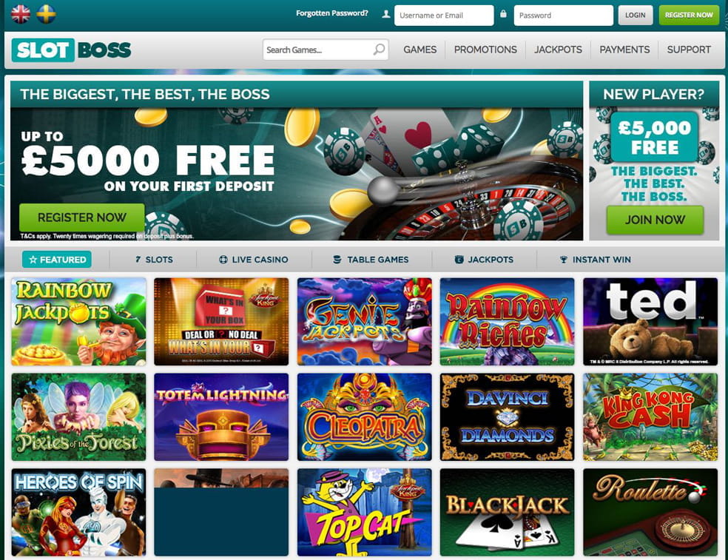Viewport: 728px width, 560px height.
Task: Switch language with the UK flag icon
Action: pyautogui.click(x=21, y=14)
